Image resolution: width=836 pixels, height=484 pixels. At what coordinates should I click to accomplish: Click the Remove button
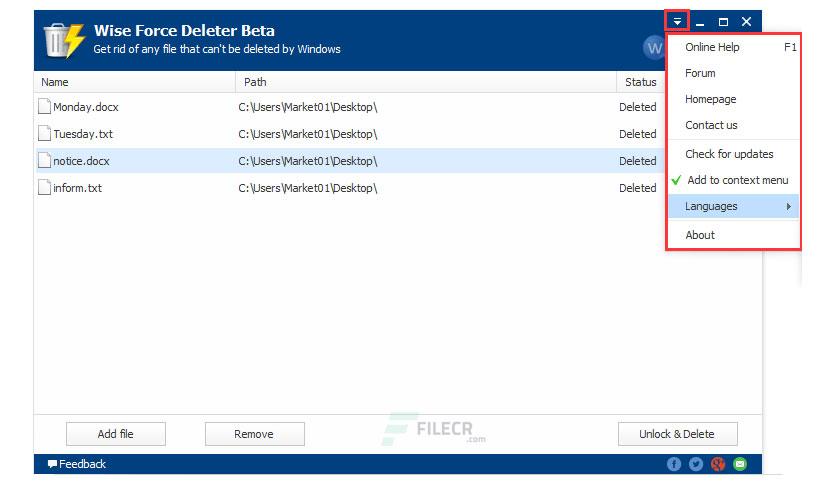point(254,434)
